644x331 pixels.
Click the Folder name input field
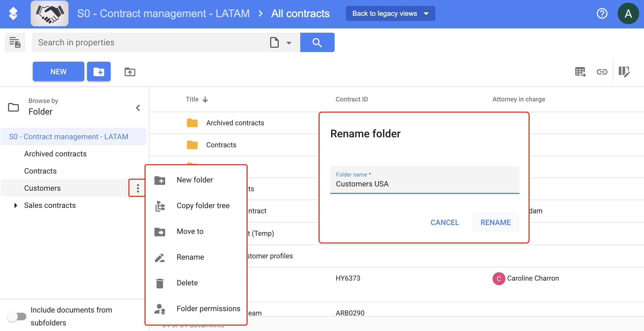click(x=425, y=180)
